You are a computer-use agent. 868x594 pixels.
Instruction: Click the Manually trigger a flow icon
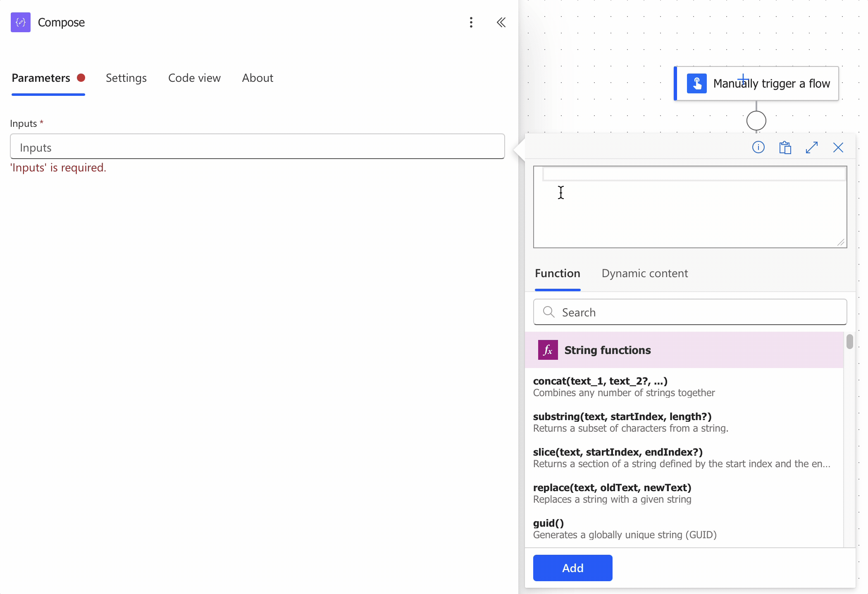point(696,83)
